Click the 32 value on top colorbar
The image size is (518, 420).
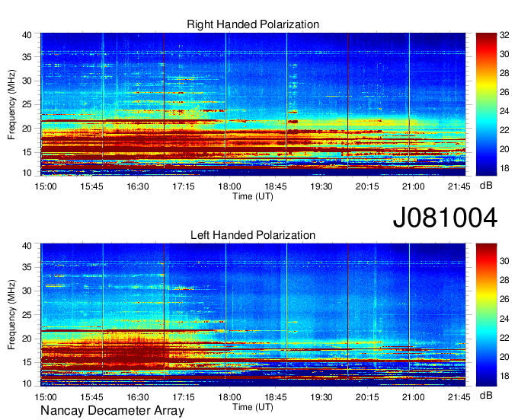(x=504, y=35)
